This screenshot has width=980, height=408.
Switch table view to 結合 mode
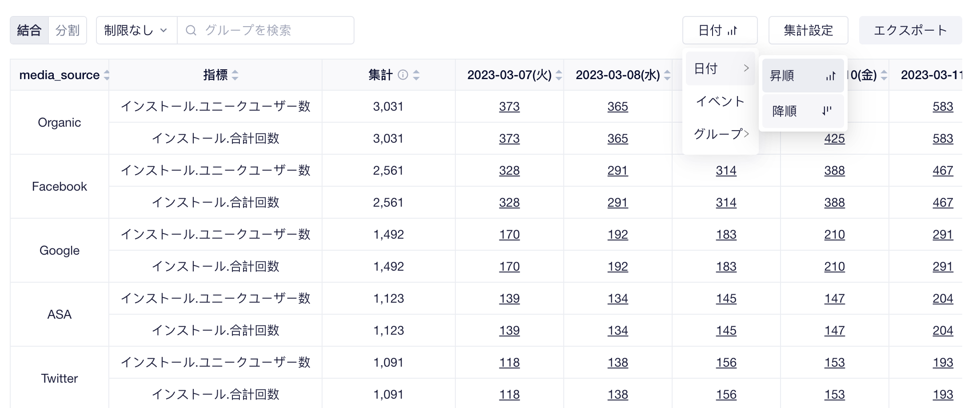tap(29, 30)
